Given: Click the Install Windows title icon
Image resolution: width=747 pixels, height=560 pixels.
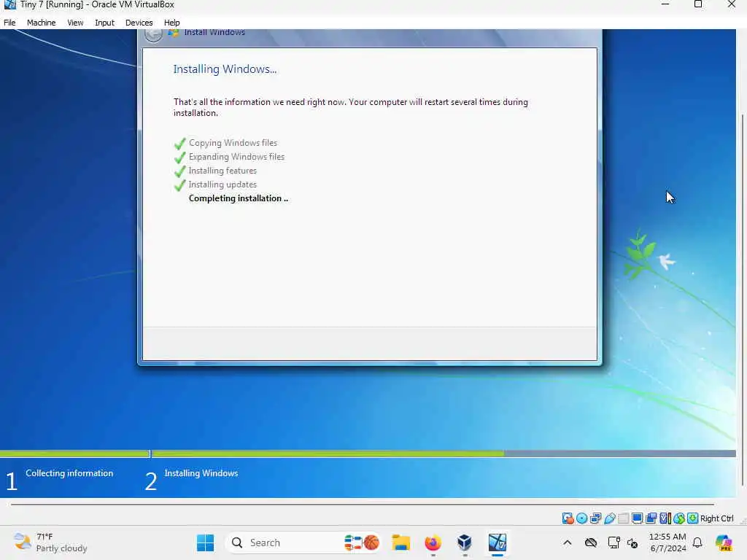Looking at the screenshot, I should coord(174,33).
